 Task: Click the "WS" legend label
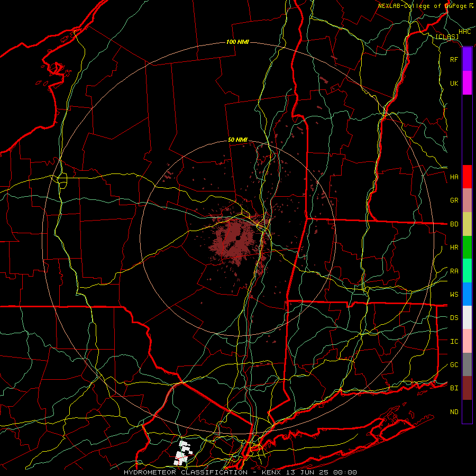pos(454,295)
